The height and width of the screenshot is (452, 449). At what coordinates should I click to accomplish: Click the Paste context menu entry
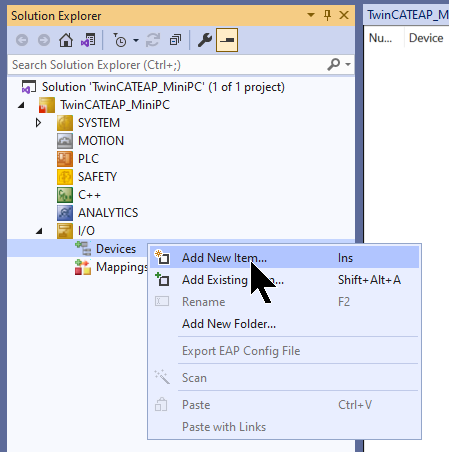tap(284, 405)
